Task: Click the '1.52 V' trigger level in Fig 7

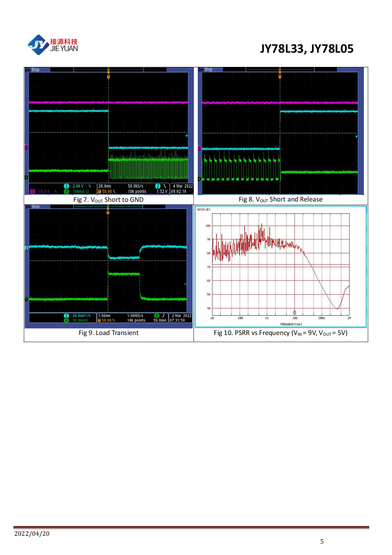Action: 162,192
